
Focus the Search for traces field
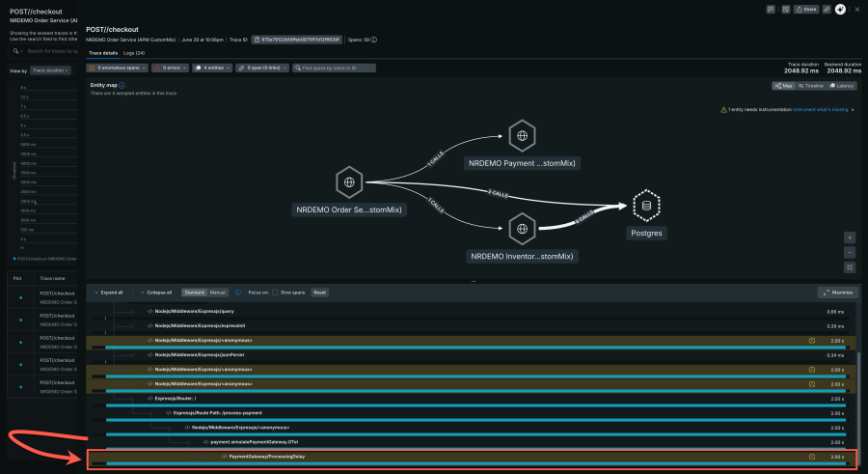pyautogui.click(x=52, y=51)
